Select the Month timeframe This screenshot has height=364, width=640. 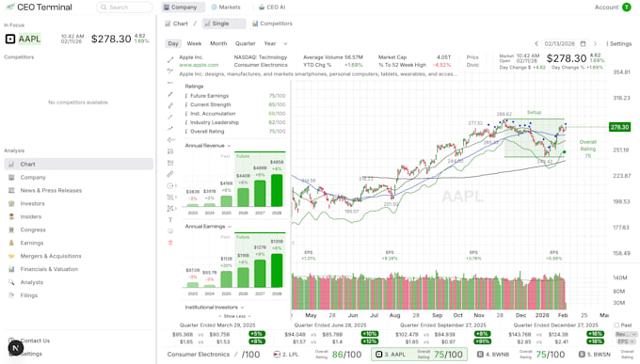[x=218, y=43]
